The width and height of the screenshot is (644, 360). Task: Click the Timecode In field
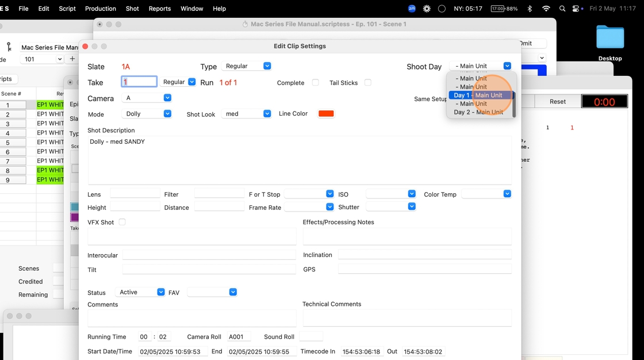click(x=362, y=351)
